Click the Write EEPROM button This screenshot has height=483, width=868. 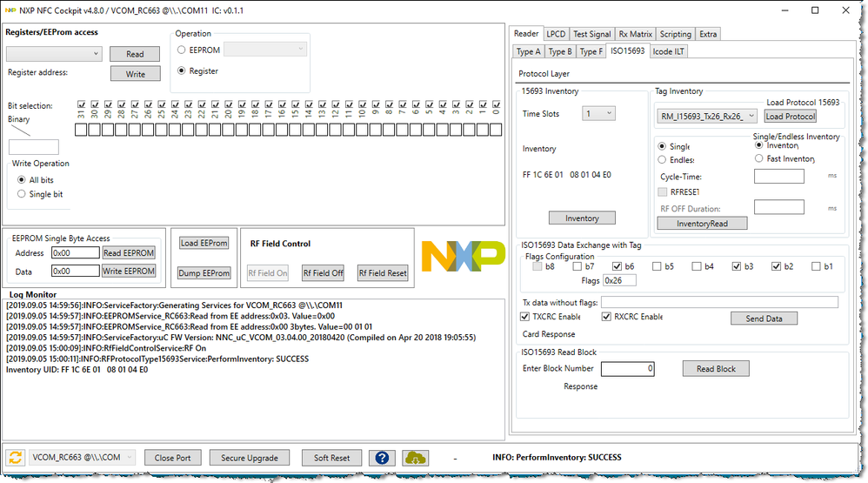click(x=129, y=271)
